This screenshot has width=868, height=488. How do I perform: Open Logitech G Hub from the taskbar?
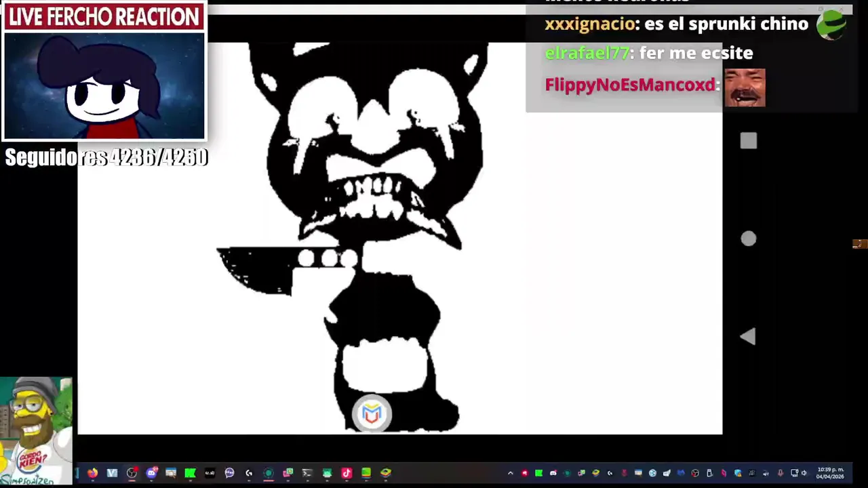[249, 473]
